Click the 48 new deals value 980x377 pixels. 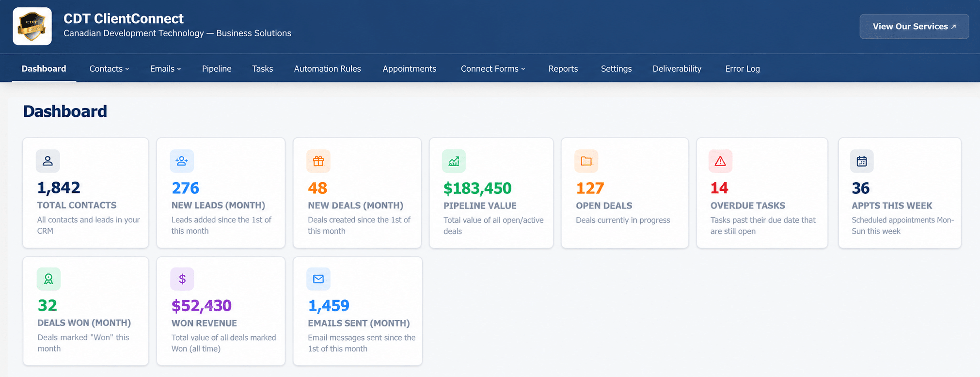click(x=317, y=188)
